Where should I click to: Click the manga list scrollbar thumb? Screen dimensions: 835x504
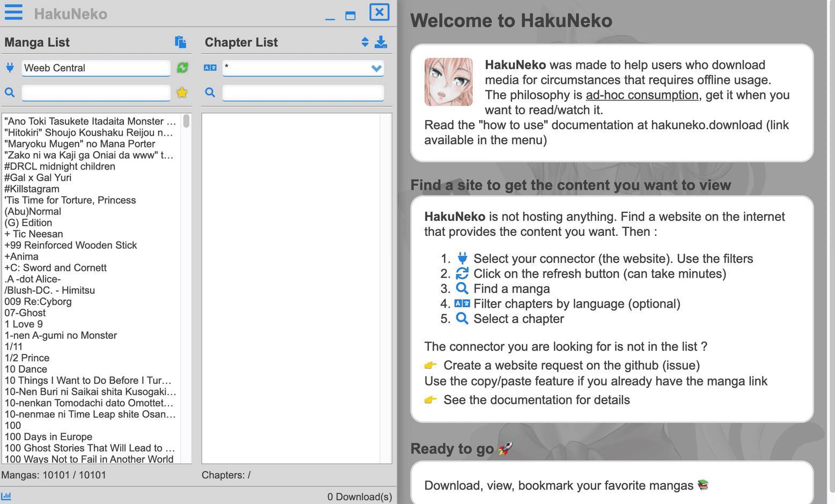[186, 121]
